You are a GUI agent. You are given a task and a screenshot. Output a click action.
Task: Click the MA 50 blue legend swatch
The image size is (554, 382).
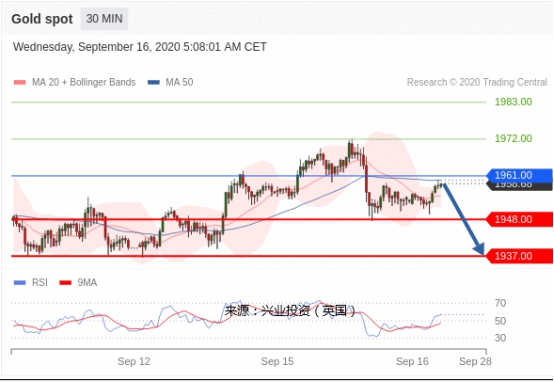(154, 82)
